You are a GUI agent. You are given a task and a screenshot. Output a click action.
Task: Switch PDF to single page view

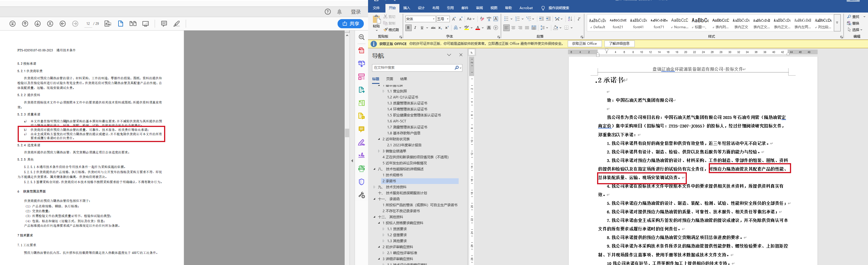(x=121, y=24)
